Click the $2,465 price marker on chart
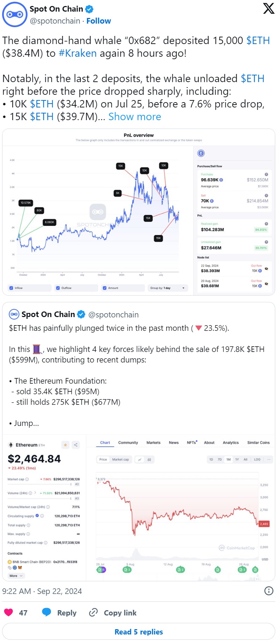 pos(264,524)
